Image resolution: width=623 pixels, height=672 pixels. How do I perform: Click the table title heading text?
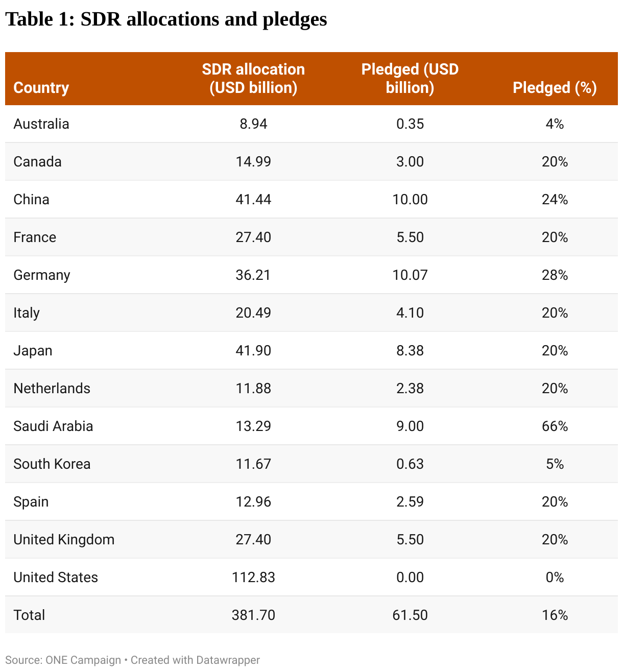166,19
